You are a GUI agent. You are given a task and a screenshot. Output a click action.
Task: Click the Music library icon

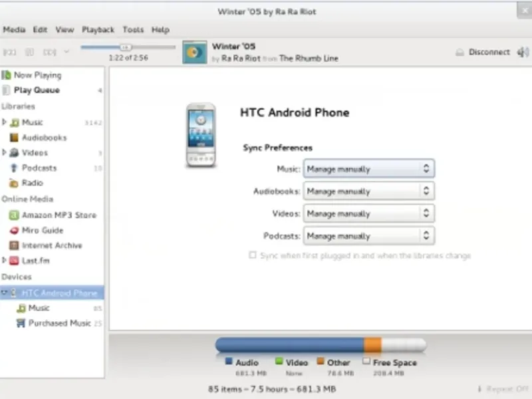(x=14, y=122)
